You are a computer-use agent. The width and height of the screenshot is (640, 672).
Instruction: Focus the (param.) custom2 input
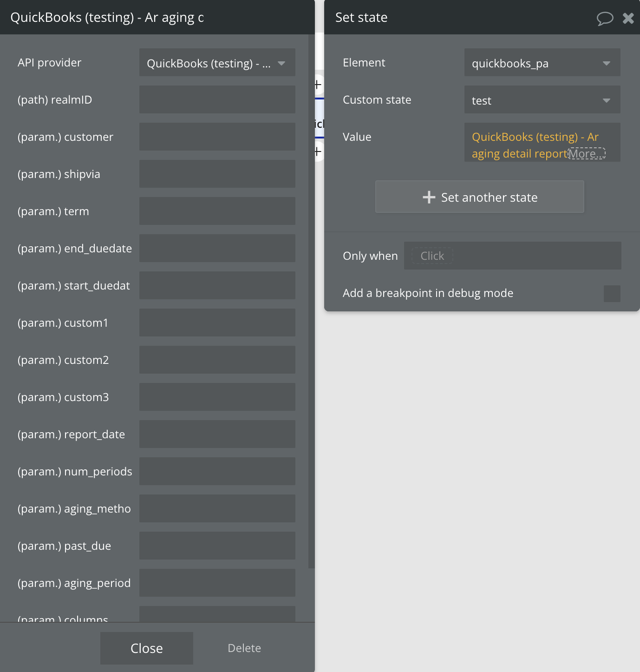coord(217,360)
